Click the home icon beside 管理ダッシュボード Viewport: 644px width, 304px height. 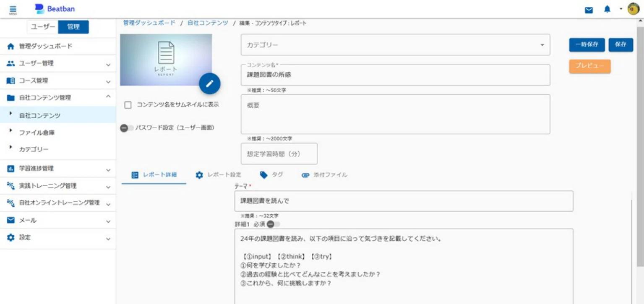(x=11, y=46)
